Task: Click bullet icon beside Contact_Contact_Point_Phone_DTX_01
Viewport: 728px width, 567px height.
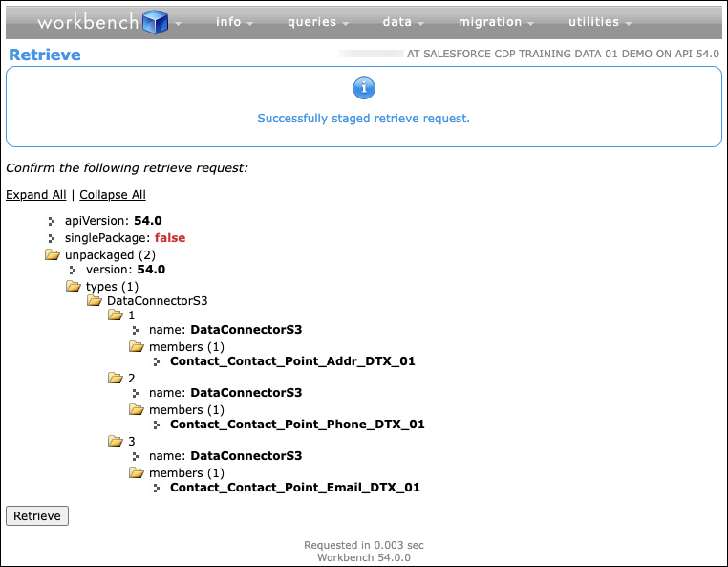Action: [x=157, y=425]
